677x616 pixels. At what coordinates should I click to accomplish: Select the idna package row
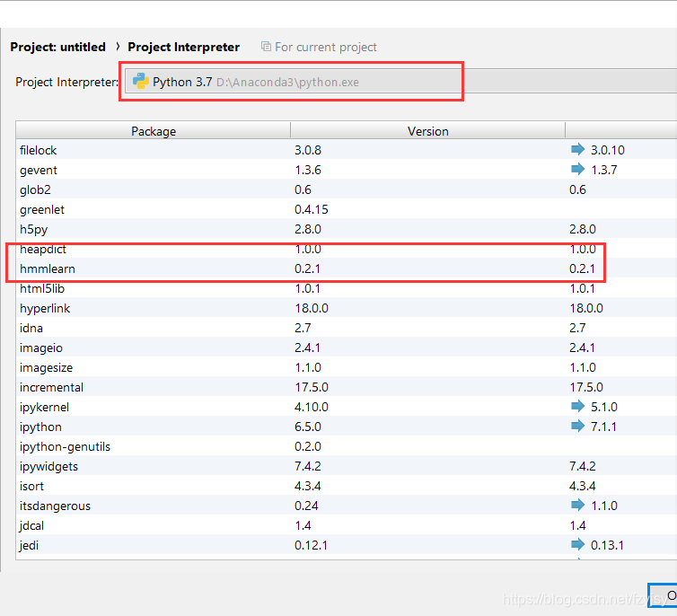pos(347,328)
